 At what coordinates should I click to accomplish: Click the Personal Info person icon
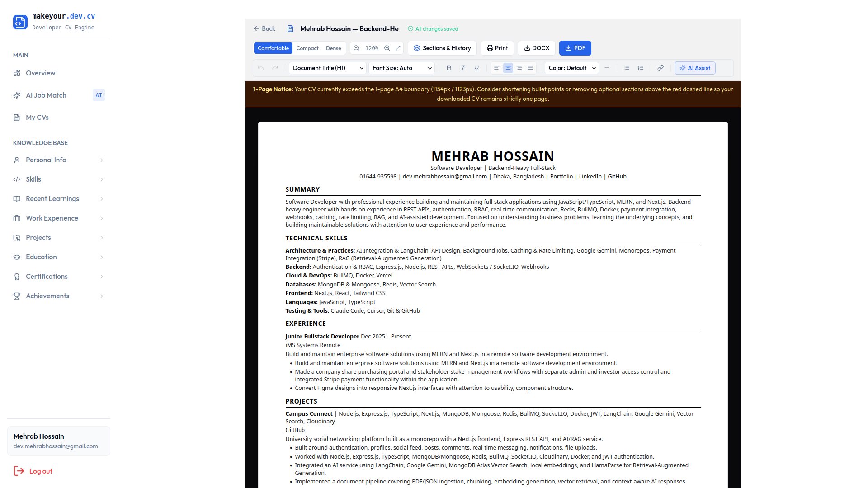[x=17, y=160]
